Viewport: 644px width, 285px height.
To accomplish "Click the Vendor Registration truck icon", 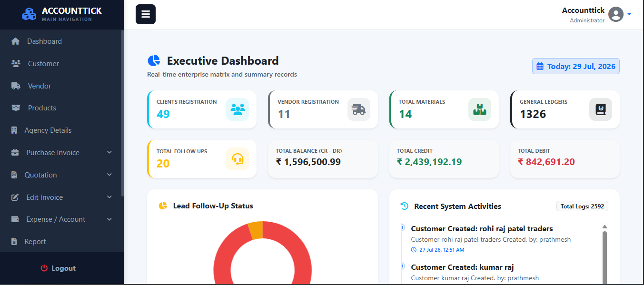I will click(x=359, y=109).
